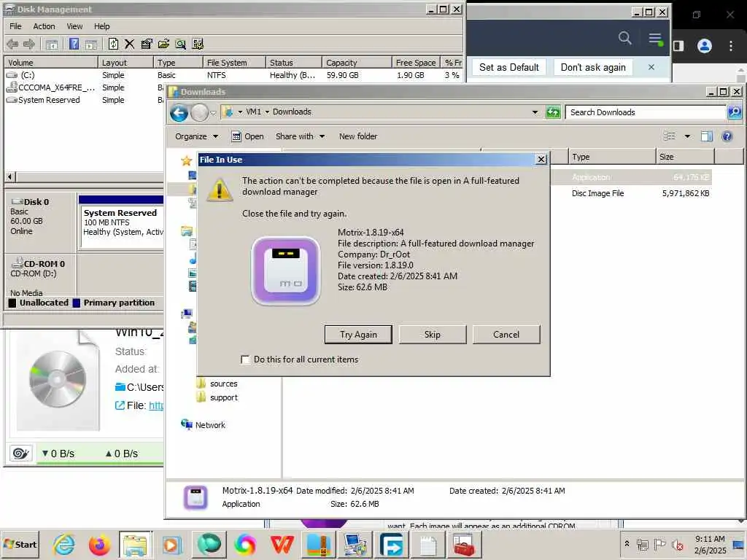Image resolution: width=747 pixels, height=560 pixels.
Task: Click the snail speed-limit icon in download manager
Action: click(x=20, y=454)
